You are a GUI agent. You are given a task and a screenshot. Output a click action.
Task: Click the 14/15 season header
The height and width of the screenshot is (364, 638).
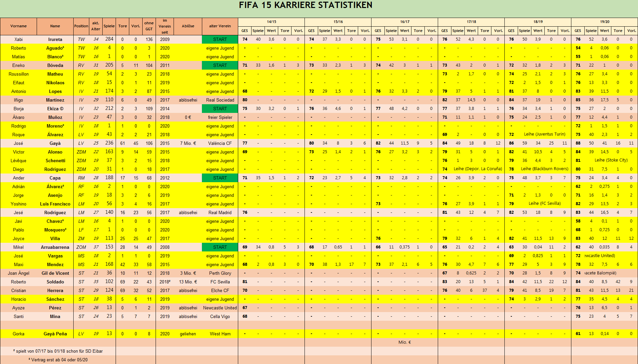271,22
